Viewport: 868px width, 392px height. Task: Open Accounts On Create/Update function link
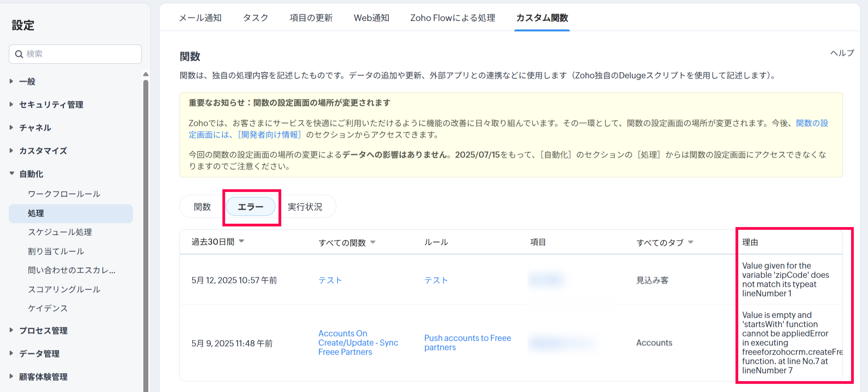(358, 343)
